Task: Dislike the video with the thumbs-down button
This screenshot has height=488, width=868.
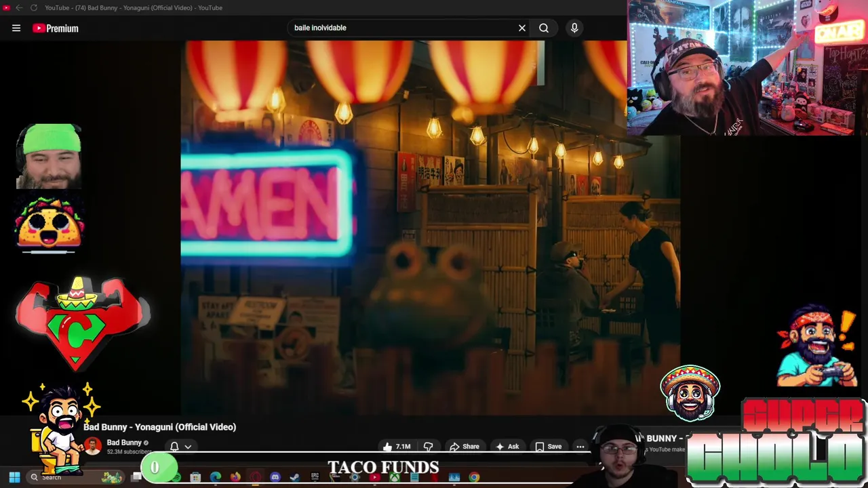Action: pos(428,447)
